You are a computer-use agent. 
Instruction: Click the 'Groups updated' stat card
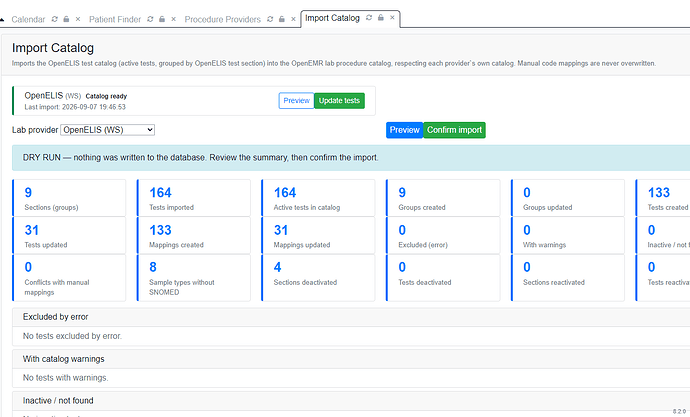point(568,198)
